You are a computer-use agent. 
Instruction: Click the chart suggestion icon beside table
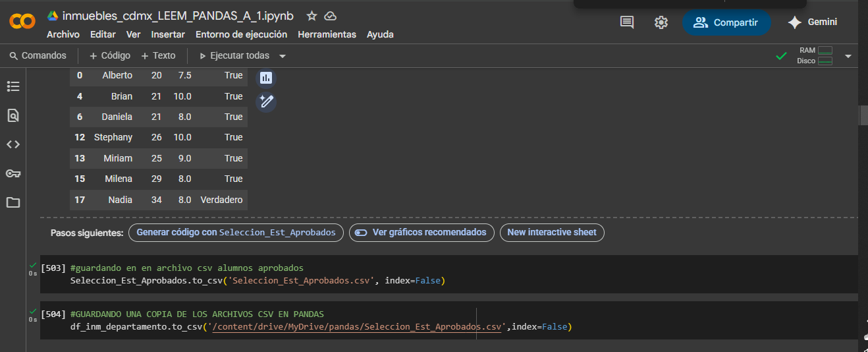click(x=266, y=78)
